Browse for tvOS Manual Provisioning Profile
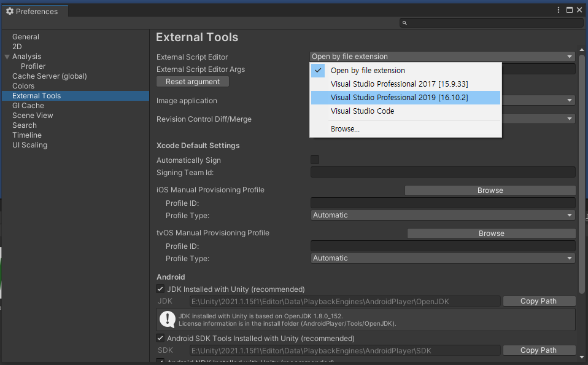Viewport: 588px width, 365px height. [x=491, y=234]
